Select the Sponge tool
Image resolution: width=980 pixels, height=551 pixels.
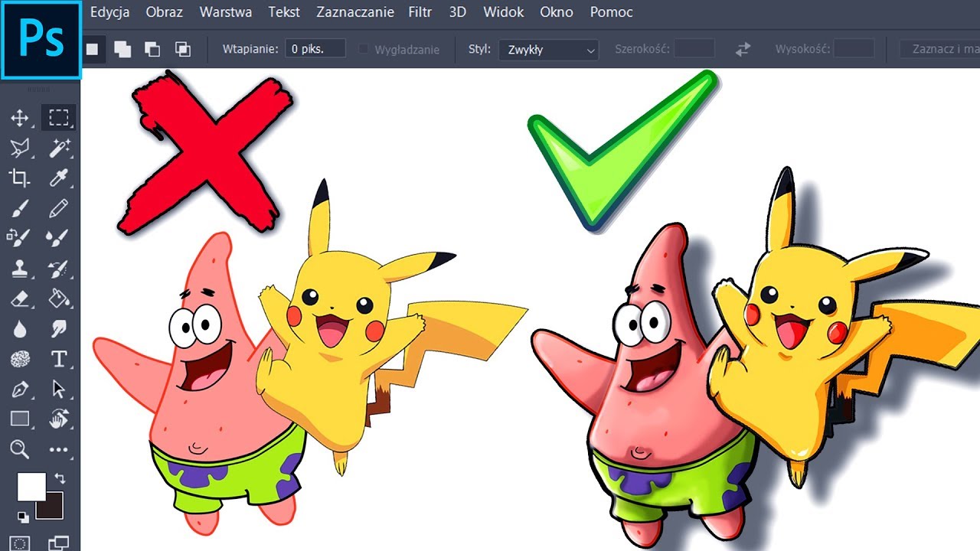click(x=19, y=359)
